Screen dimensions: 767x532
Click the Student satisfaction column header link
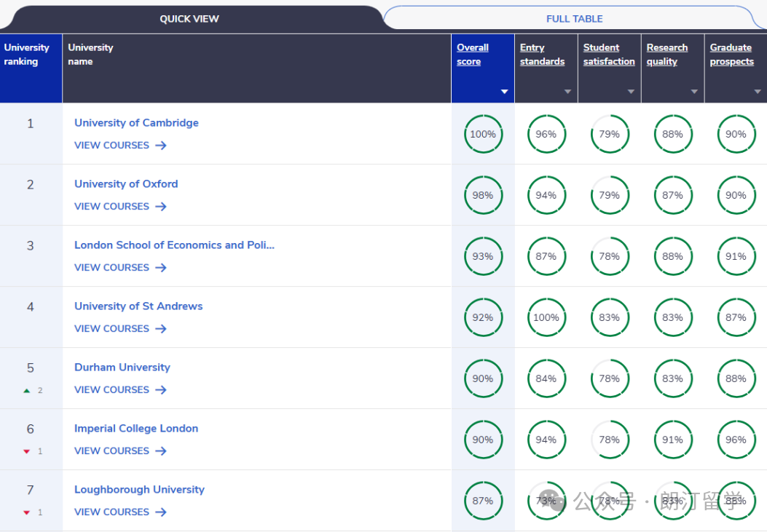pos(609,55)
